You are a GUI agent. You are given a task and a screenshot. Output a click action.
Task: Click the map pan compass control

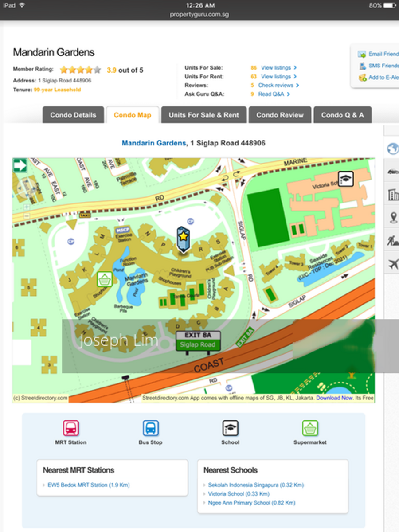26,188
